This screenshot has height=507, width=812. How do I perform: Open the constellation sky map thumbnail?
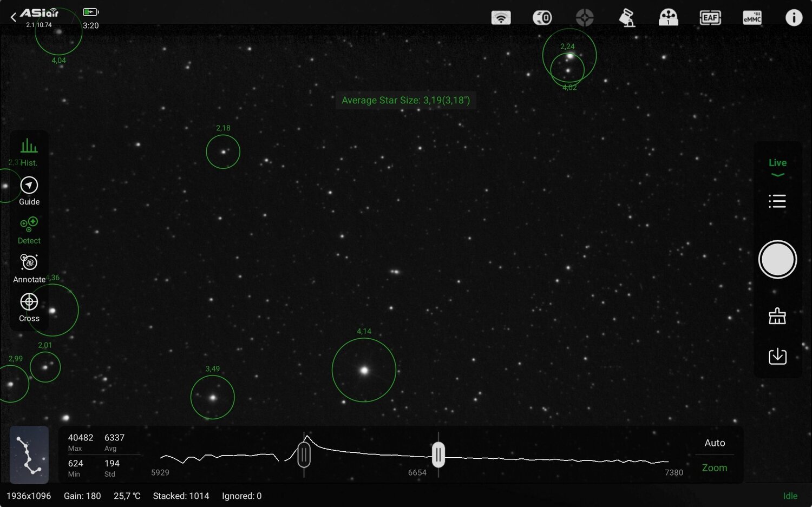pyautogui.click(x=29, y=455)
